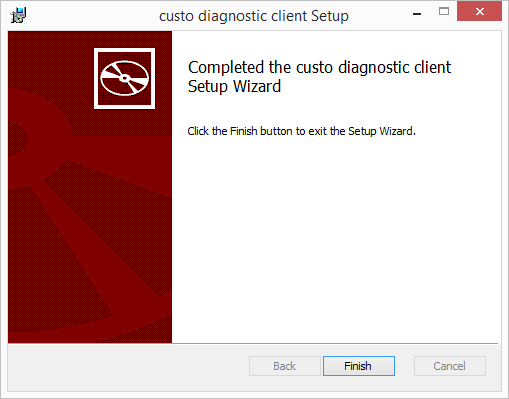
Task: Click the disabled Cancel button
Action: click(x=450, y=366)
